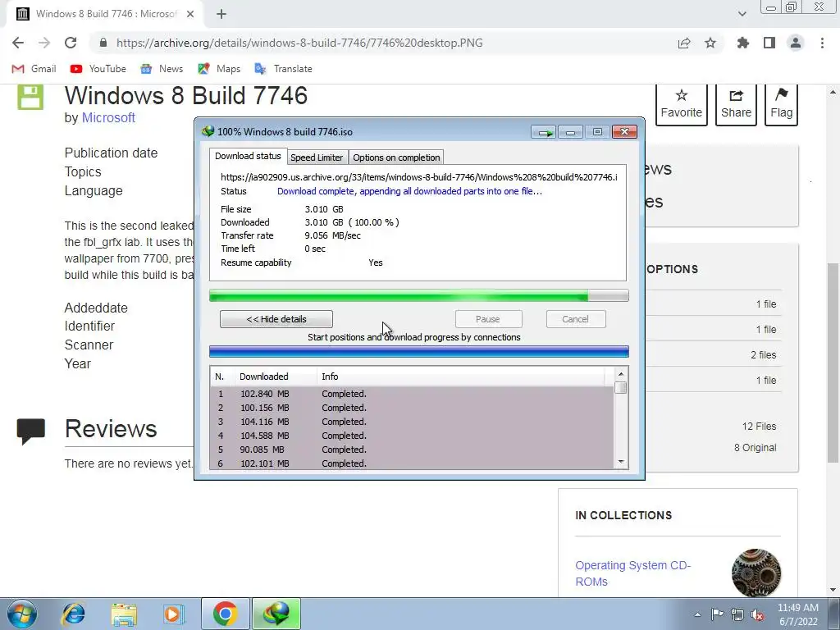The image size is (840, 630).
Task: Open the Chrome three-dot menu
Action: coord(822,43)
